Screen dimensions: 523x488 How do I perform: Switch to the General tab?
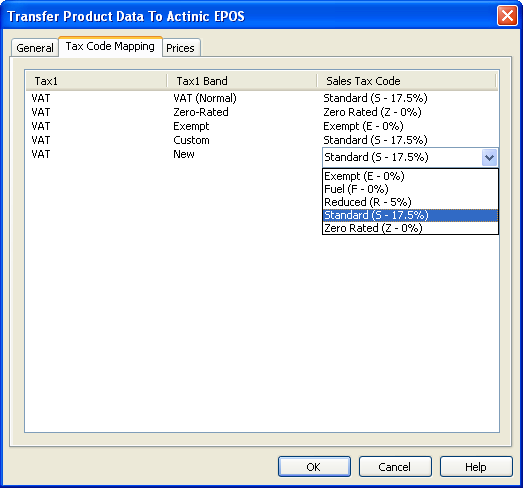coord(35,48)
